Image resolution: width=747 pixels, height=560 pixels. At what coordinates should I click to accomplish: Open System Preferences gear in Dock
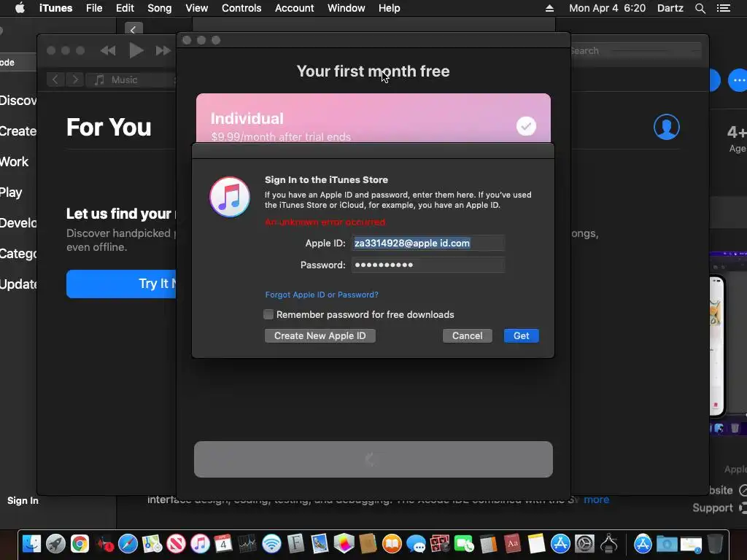point(584,543)
